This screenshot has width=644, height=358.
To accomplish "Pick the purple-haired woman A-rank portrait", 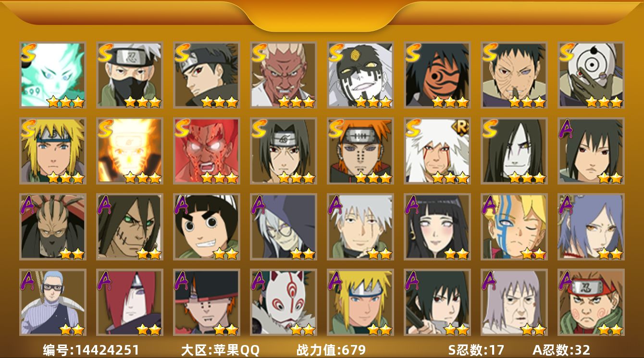I will 591,227.
